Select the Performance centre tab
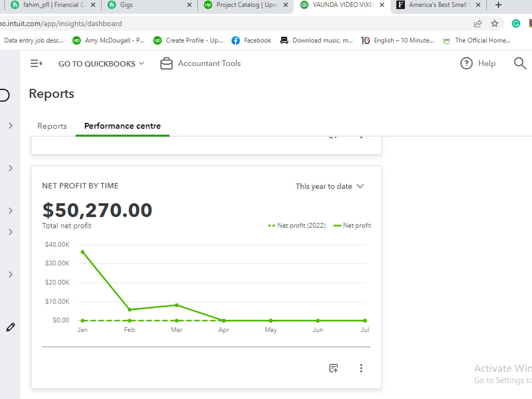 (122, 126)
